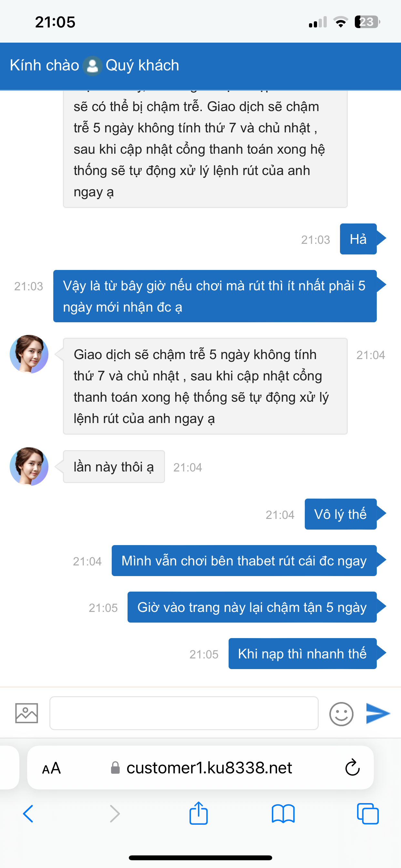Tap the Safari back arrow
The height and width of the screenshot is (868, 401).
coord(28,814)
